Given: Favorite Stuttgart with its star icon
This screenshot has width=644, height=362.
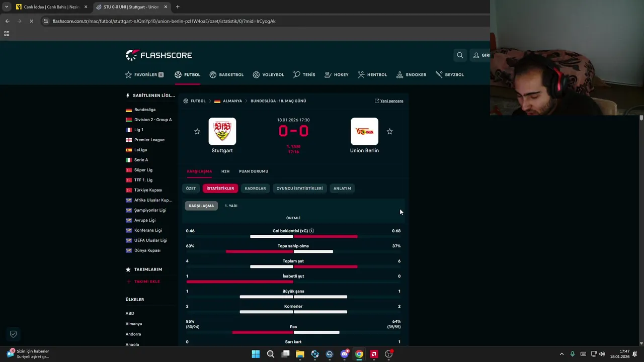Looking at the screenshot, I should coord(197,131).
